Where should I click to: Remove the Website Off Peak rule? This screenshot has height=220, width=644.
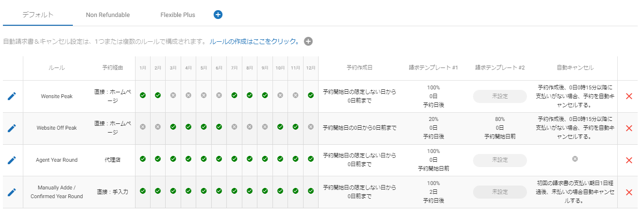coord(629,128)
